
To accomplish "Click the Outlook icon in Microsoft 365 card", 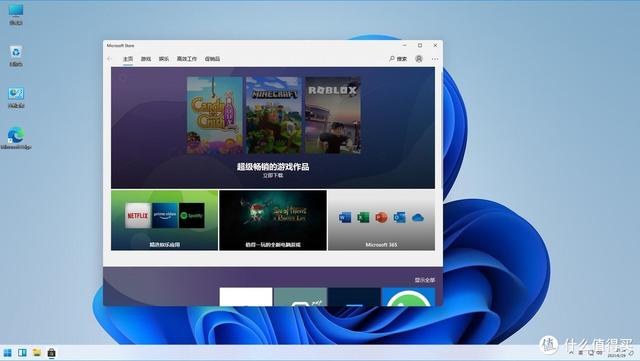I will point(399,217).
